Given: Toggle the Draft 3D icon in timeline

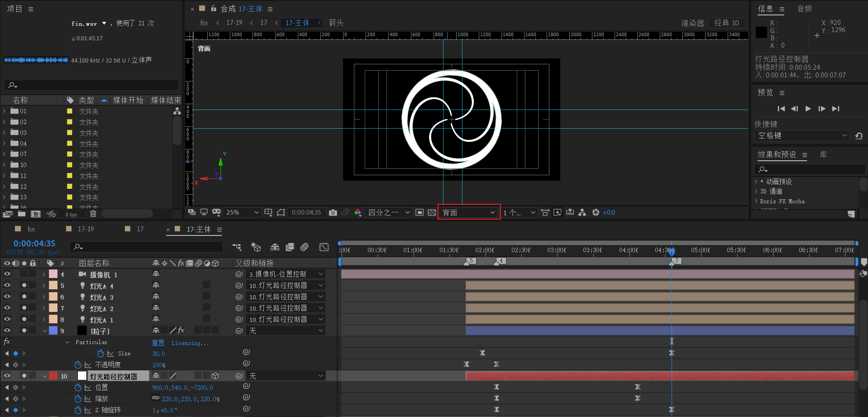Looking at the screenshot, I should pyautogui.click(x=256, y=247).
